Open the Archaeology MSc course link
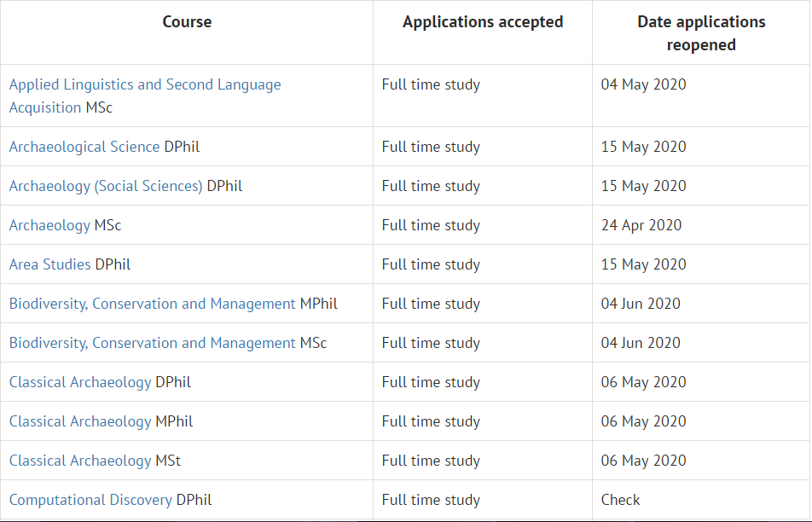This screenshot has height=522, width=812. (49, 225)
